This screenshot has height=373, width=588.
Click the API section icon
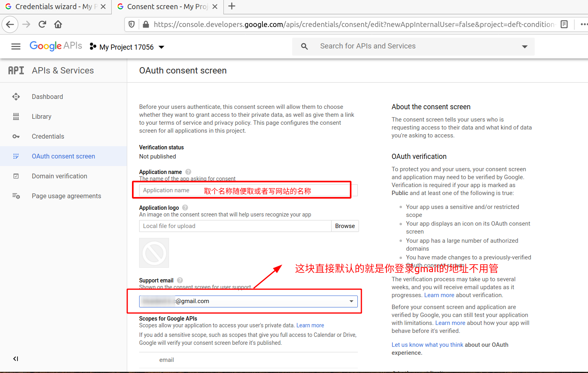pos(16,70)
